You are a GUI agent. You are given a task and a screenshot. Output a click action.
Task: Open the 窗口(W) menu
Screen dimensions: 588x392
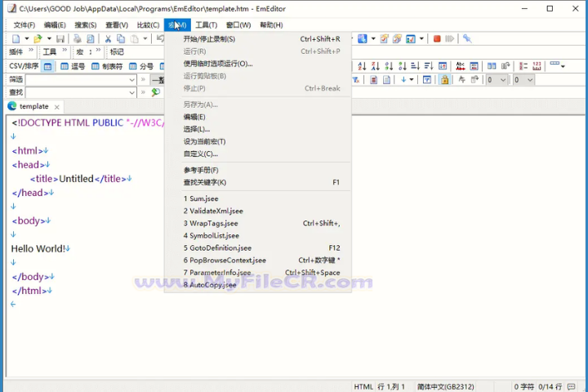[x=238, y=25]
